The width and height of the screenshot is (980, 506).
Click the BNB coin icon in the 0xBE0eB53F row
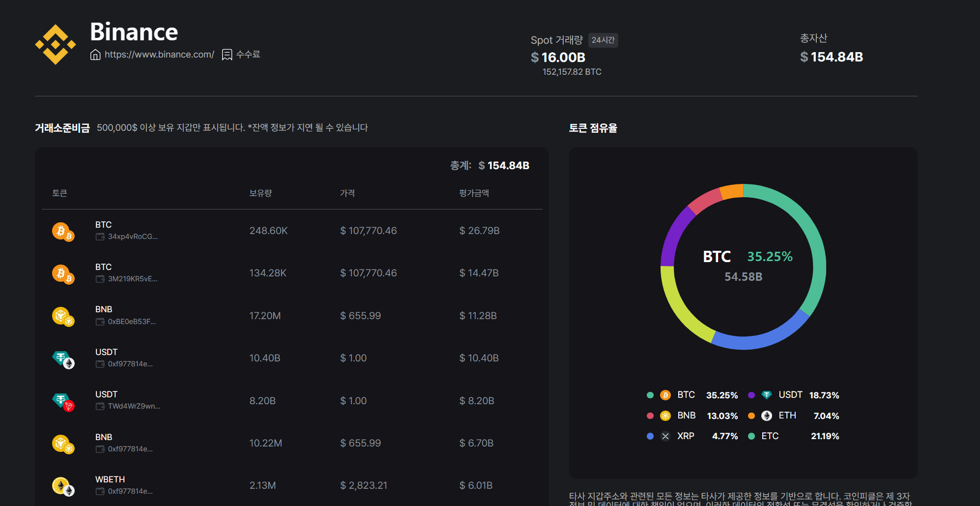tap(63, 316)
